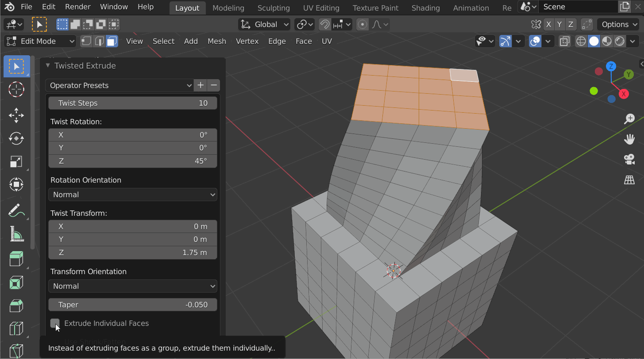The image size is (644, 359).
Task: Switch to the Modeling workspace tab
Action: coord(228,8)
